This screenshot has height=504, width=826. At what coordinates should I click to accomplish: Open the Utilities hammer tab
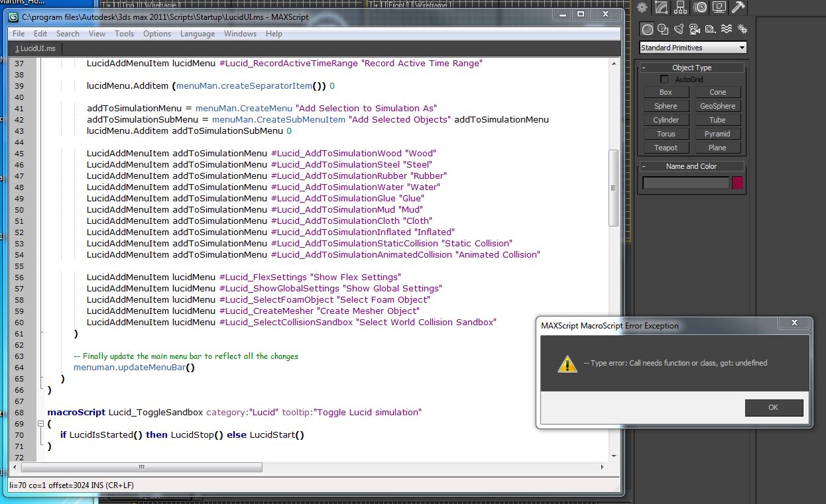[738, 8]
